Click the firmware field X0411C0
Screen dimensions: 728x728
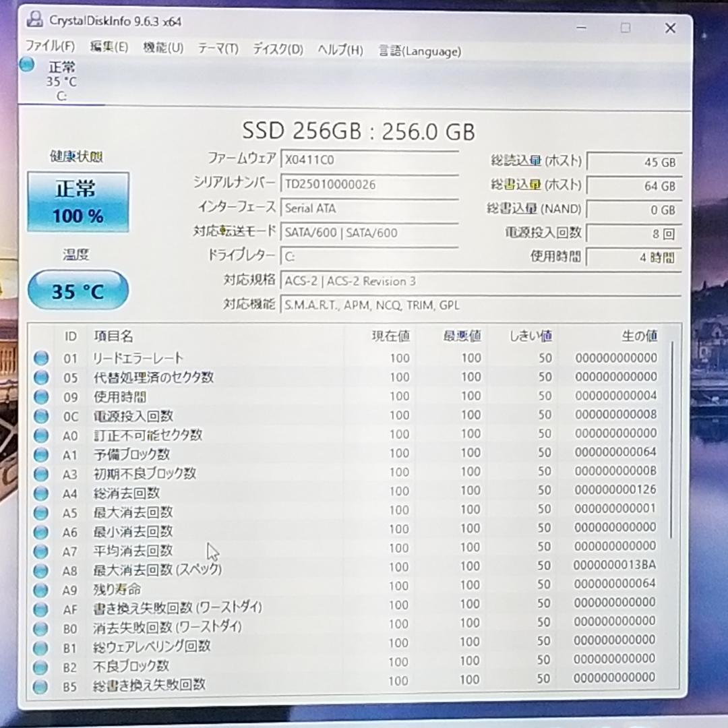369,160
